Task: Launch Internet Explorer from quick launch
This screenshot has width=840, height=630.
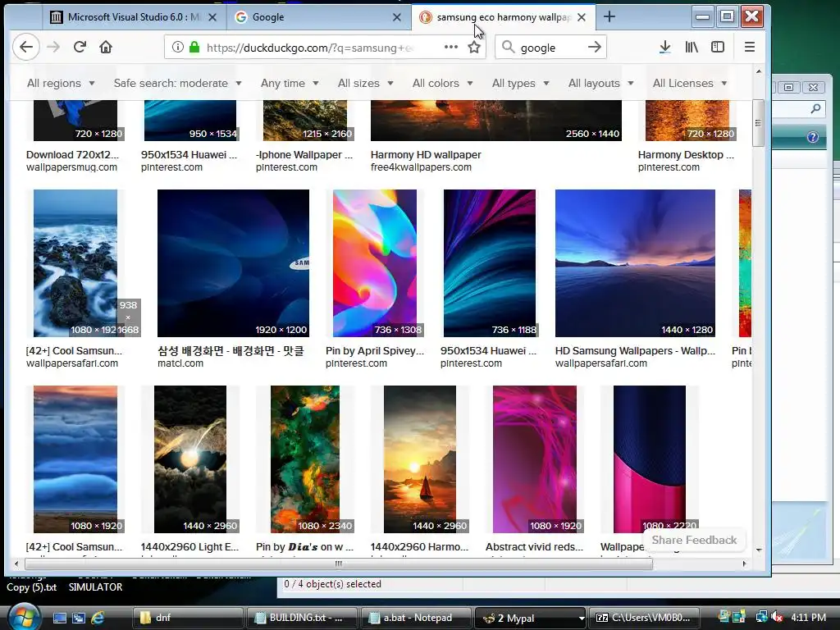Action: (x=98, y=618)
